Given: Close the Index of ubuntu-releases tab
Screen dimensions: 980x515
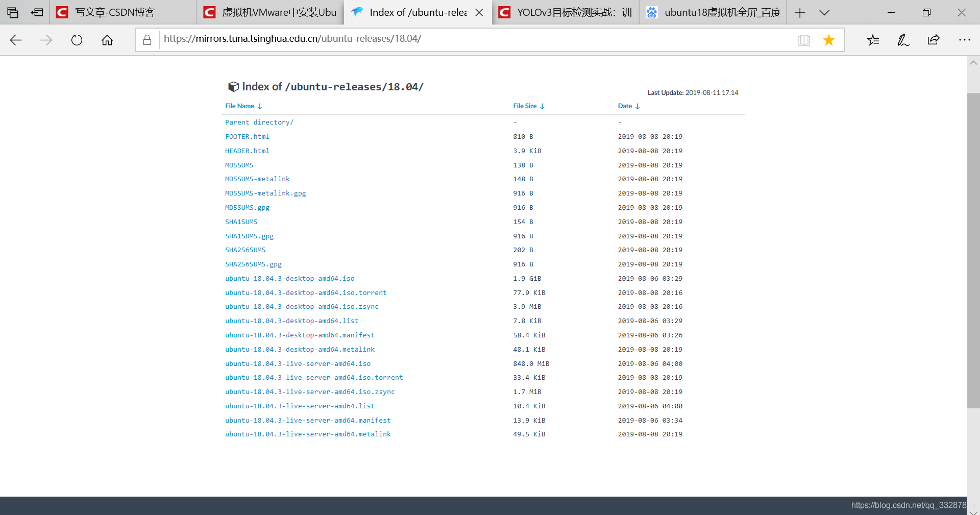Looking at the screenshot, I should point(479,13).
